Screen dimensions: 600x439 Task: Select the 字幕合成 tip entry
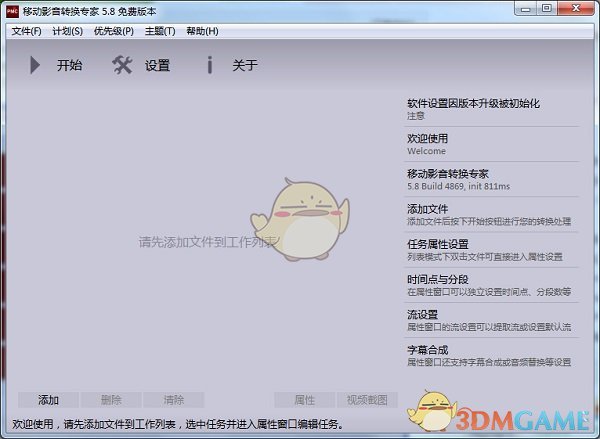pos(491,356)
